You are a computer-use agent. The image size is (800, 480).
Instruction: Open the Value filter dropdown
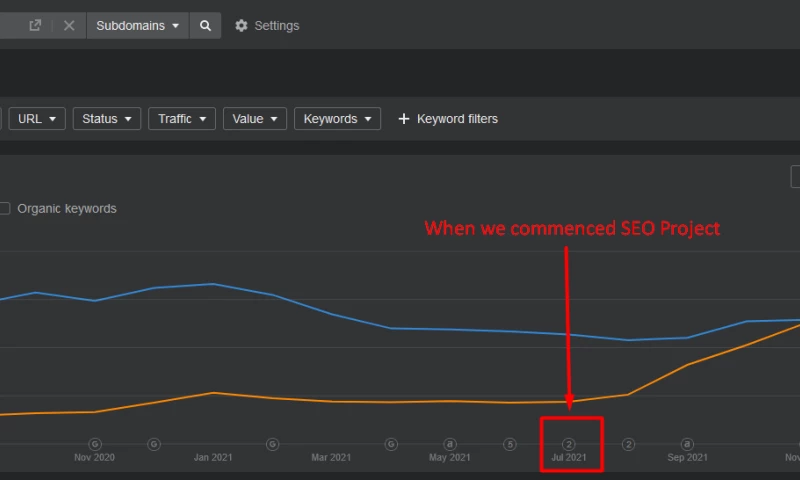pos(255,119)
